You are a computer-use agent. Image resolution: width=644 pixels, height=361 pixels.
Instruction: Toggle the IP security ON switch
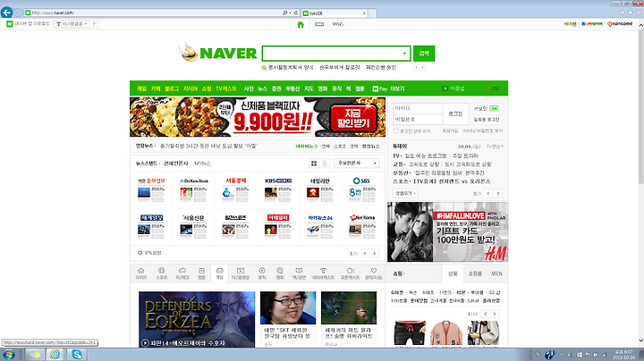494,109
